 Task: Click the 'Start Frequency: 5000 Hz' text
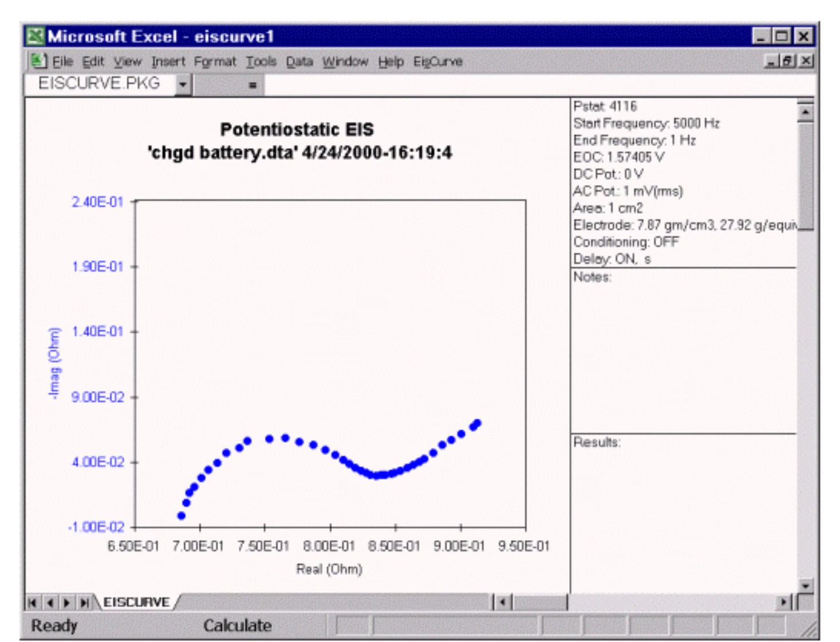click(646, 123)
